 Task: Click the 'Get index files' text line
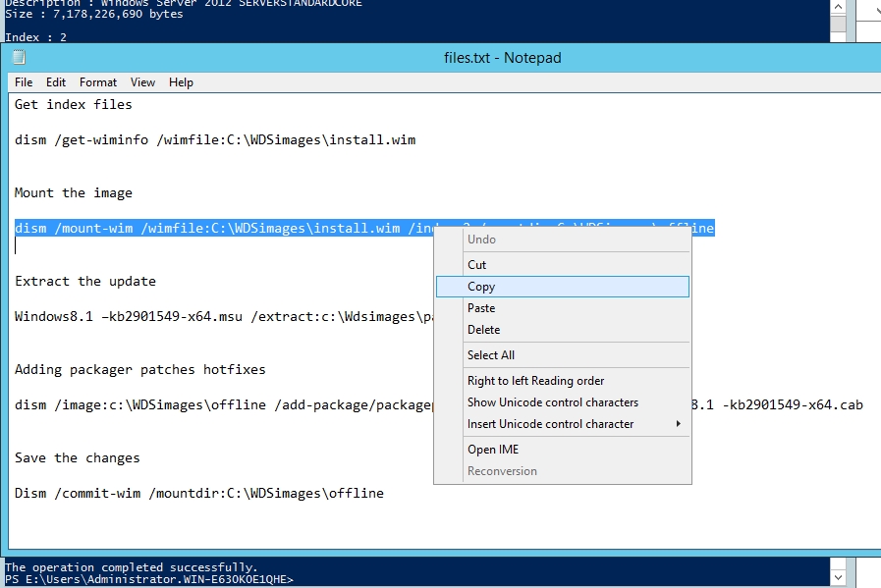pos(74,104)
